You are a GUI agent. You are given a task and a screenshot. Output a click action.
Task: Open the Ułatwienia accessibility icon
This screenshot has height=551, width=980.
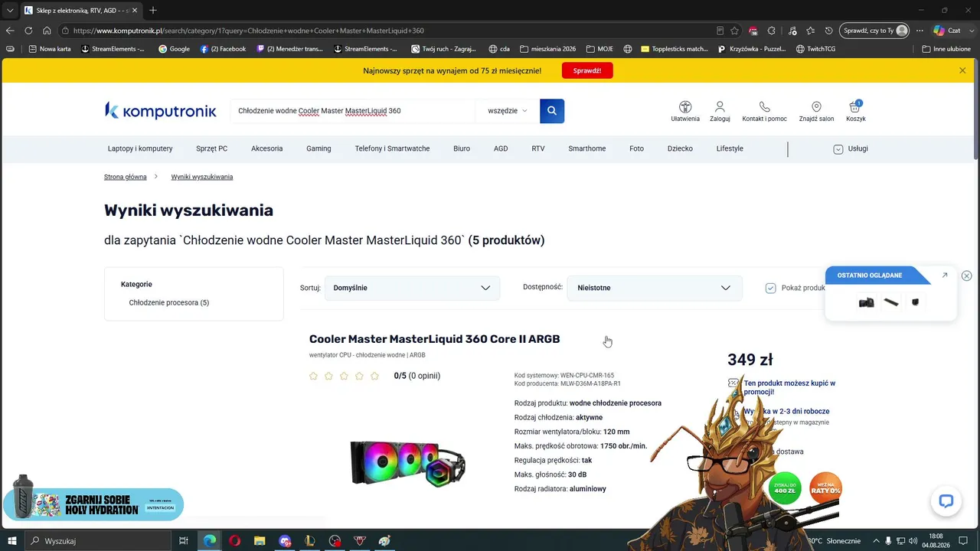tap(685, 111)
